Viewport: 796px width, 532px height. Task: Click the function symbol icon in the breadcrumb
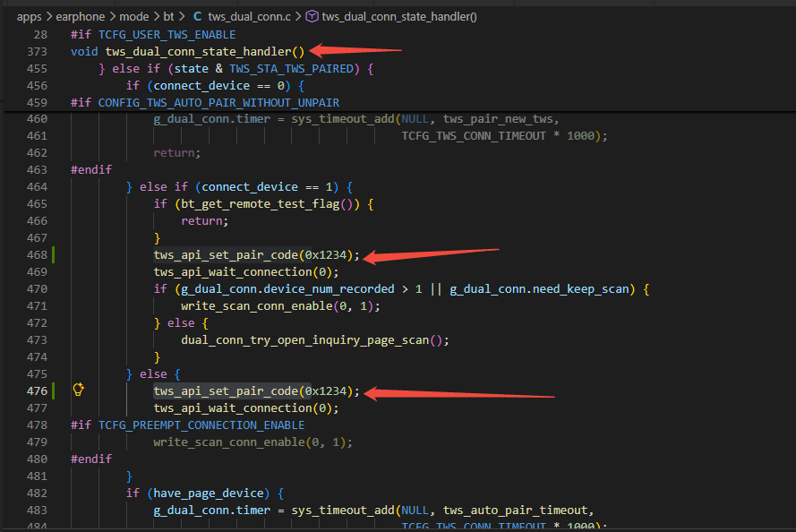(x=312, y=17)
